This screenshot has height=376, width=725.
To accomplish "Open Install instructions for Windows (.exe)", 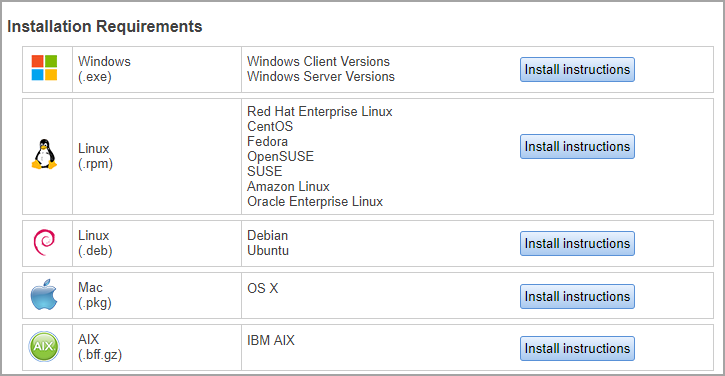I will (577, 69).
